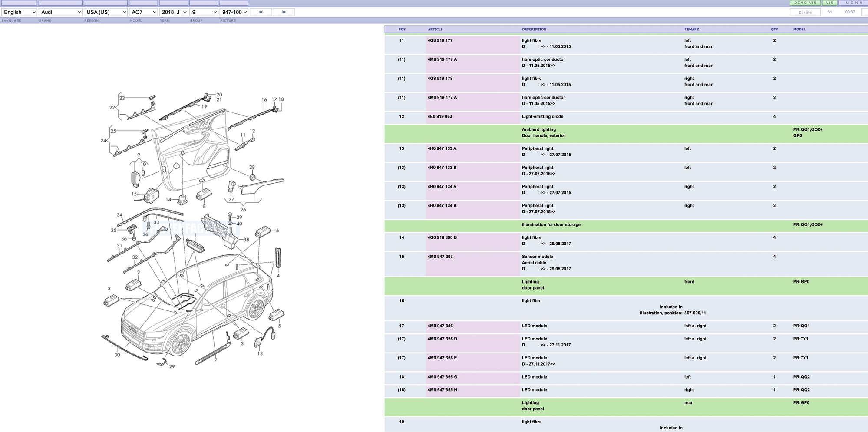Open the Picture dropdown showing 947-100
This screenshot has width=868, height=432.
[234, 12]
